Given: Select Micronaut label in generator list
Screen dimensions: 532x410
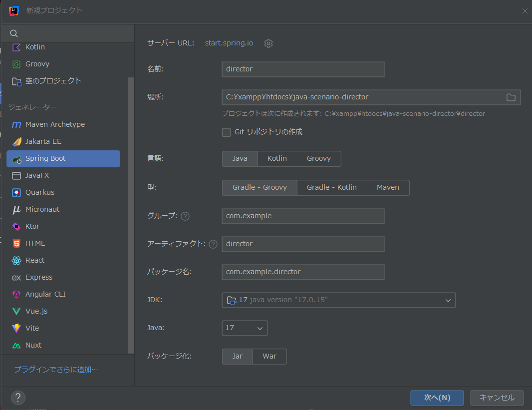Looking at the screenshot, I should click(x=42, y=209).
